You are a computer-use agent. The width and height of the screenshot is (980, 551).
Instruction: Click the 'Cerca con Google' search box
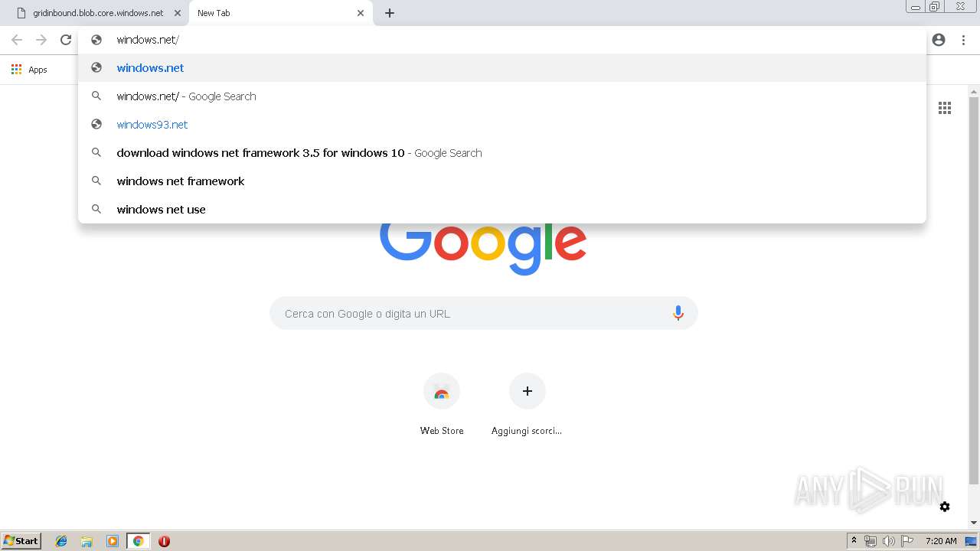[x=483, y=313]
